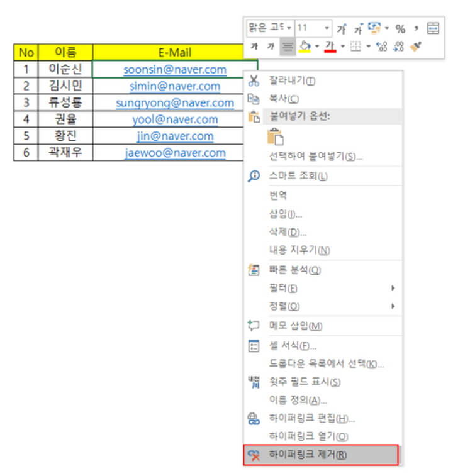453x476 pixels.
Task: Decrease decimal places
Action: [x=399, y=47]
